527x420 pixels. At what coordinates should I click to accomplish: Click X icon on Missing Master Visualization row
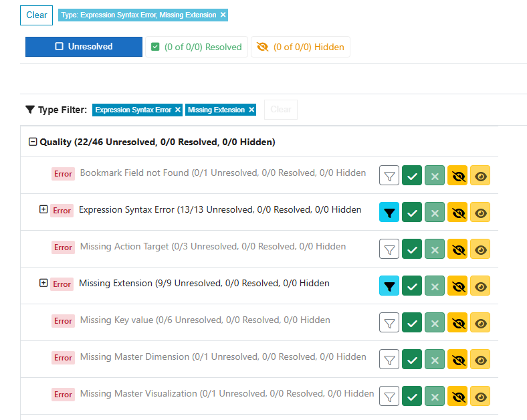435,396
